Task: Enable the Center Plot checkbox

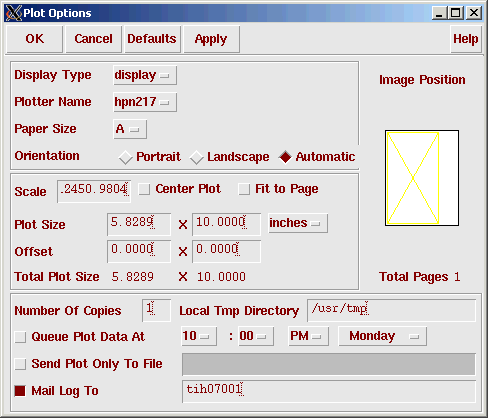Action: (144, 189)
